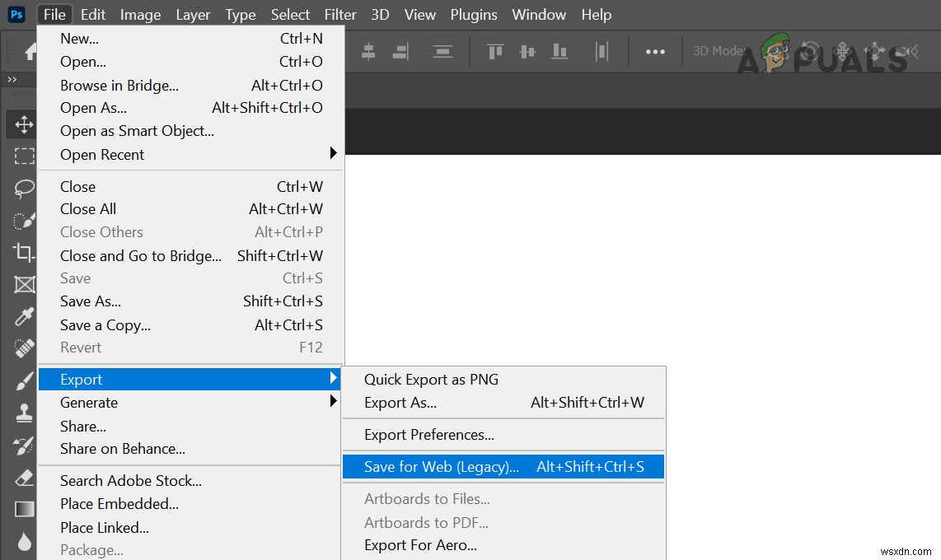
Task: Choose Close All menu item
Action: coord(191,209)
